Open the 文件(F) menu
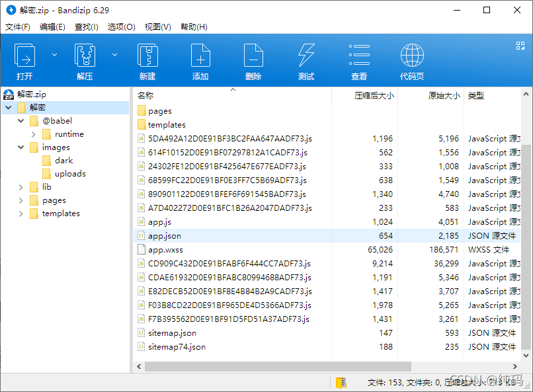Image resolution: width=533 pixels, height=392 pixels. pyautogui.click(x=18, y=27)
